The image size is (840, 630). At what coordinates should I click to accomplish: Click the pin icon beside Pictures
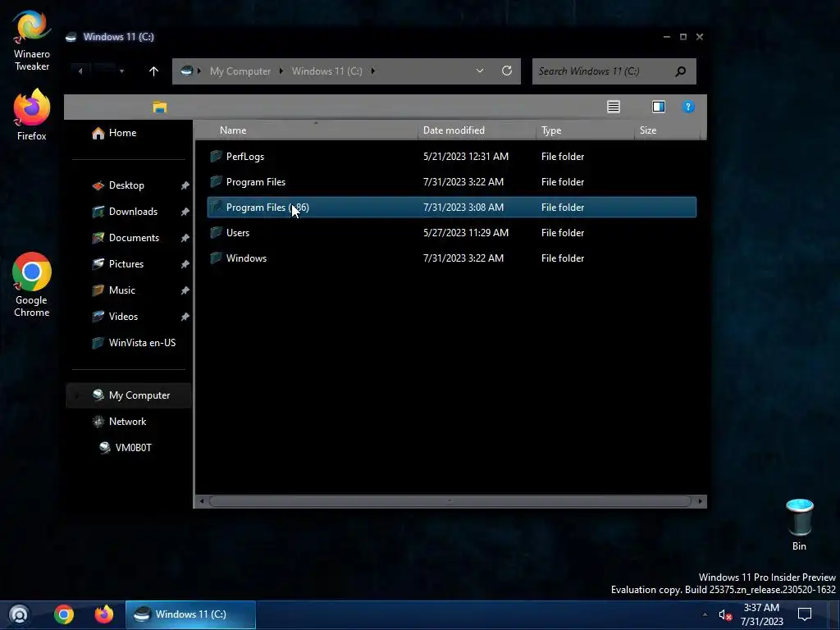(185, 264)
